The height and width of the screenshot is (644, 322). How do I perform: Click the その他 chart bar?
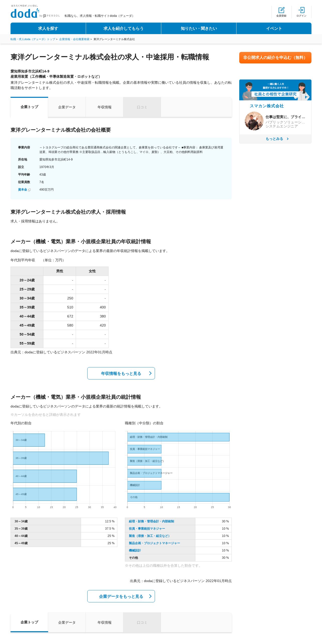click(178, 497)
